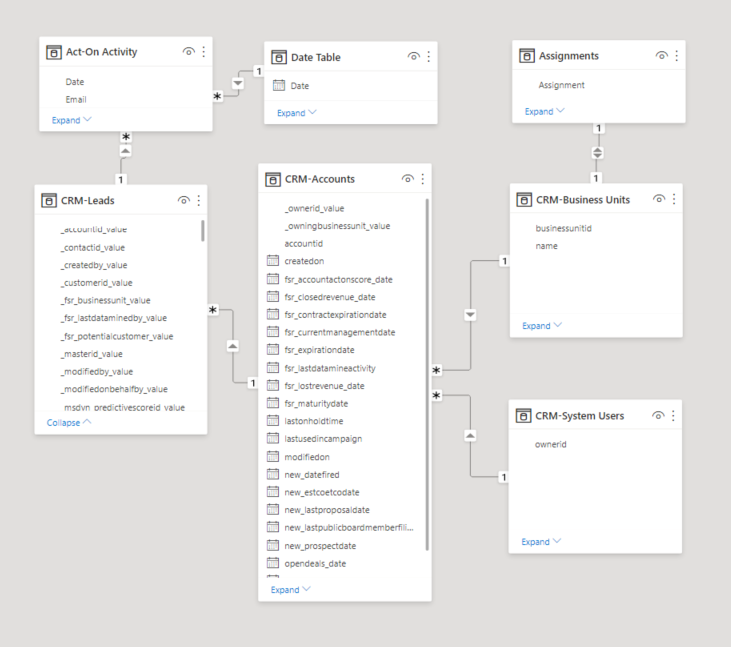This screenshot has height=647, width=731.
Task: Toggle visibility of CRM-Leads table
Action: [x=184, y=200]
